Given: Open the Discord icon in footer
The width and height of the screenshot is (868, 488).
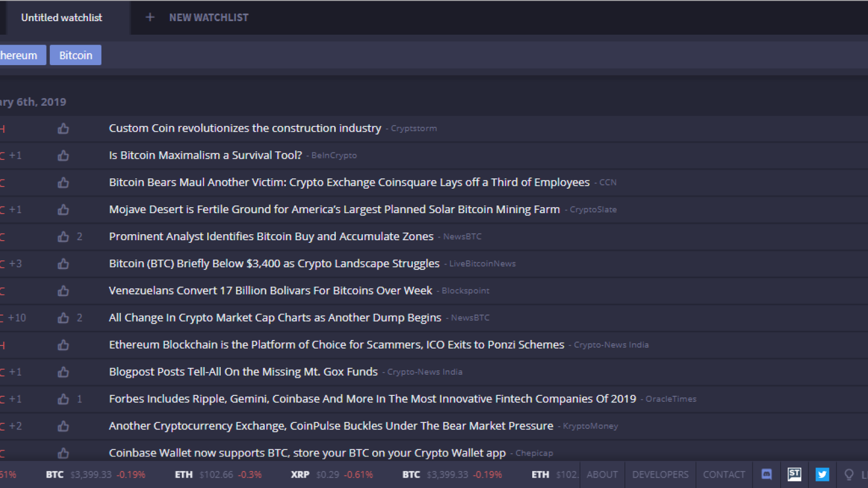Looking at the screenshot, I should (x=767, y=474).
